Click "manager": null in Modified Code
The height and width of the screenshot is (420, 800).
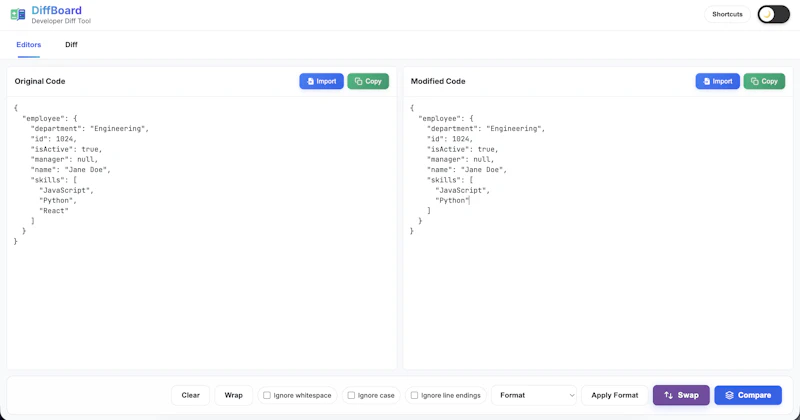pyautogui.click(x=461, y=159)
